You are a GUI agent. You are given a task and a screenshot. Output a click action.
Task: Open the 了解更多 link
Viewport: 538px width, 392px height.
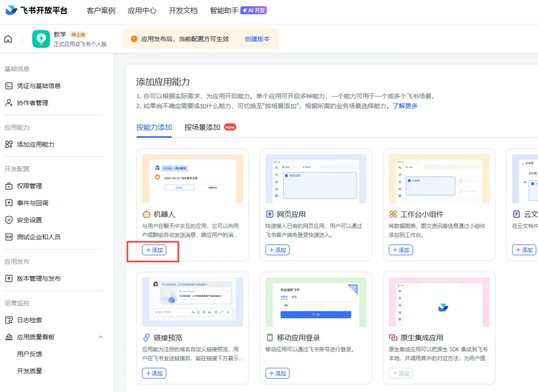pyautogui.click(x=405, y=106)
